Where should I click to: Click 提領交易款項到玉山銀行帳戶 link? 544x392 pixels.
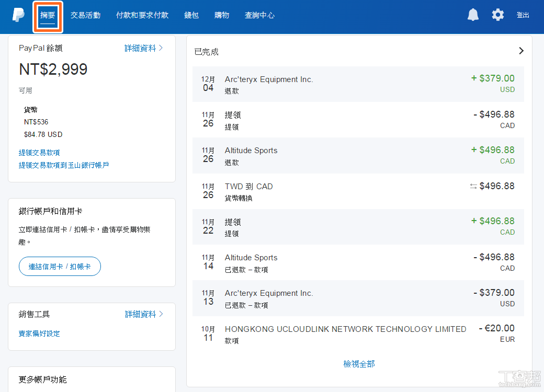point(63,164)
